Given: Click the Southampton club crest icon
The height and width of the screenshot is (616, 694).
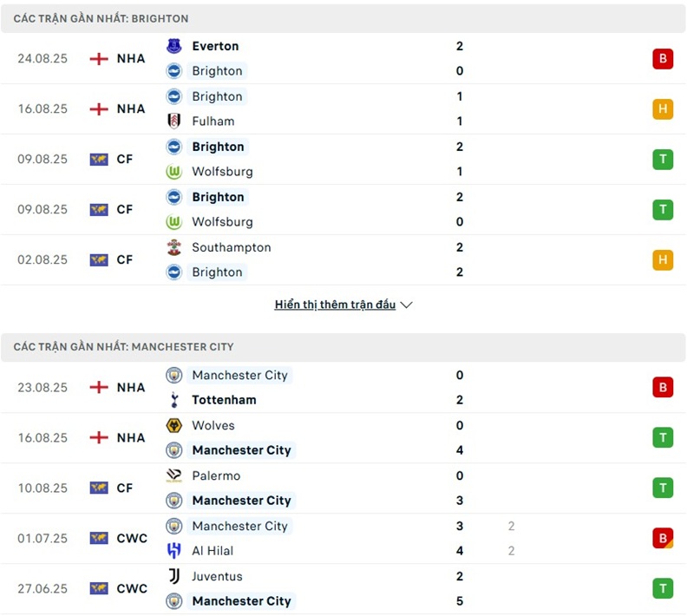Looking at the screenshot, I should click(x=174, y=247).
